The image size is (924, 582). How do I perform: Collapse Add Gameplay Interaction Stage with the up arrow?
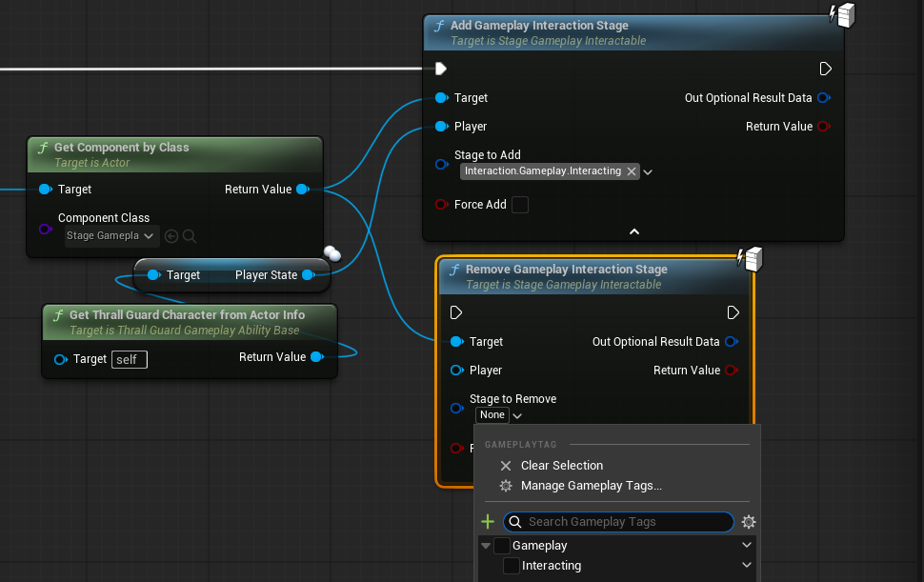coord(633,231)
